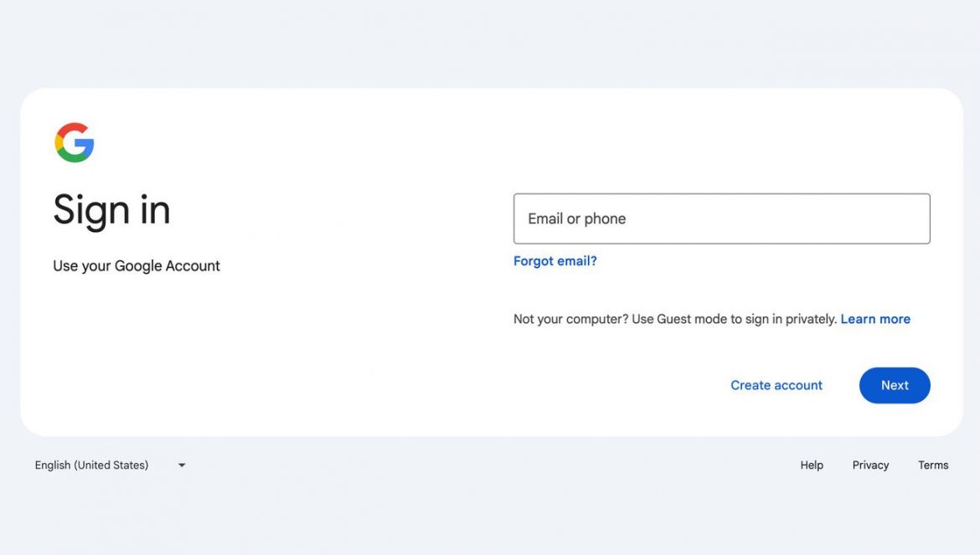Click the word Google in the subtitle
980x555 pixels.
click(x=138, y=266)
